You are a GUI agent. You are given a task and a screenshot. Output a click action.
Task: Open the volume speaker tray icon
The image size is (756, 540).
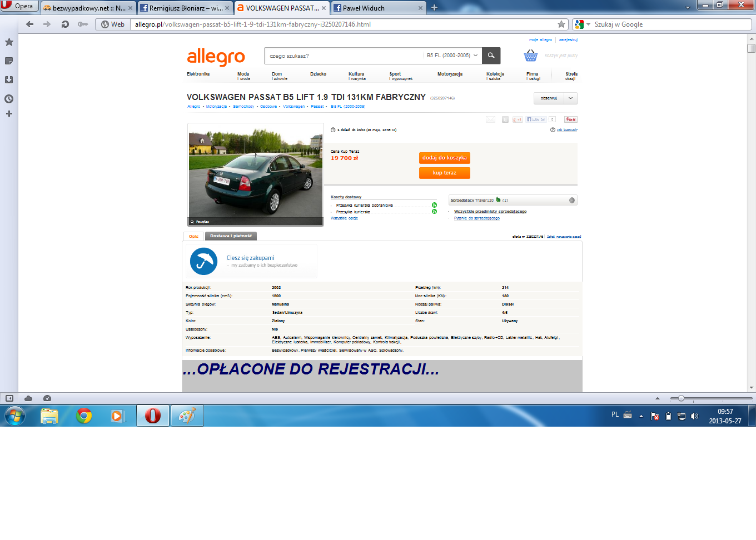[694, 416]
